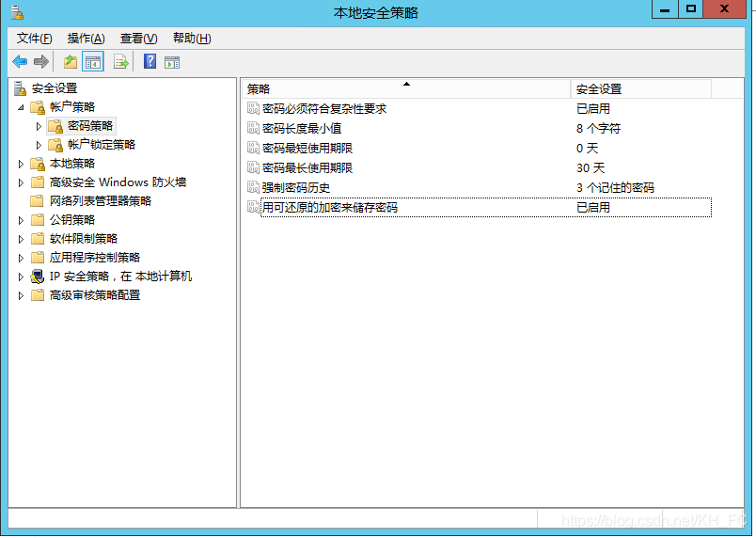This screenshot has width=756, height=538.
Task: Click the 网络列表管理器策略 folder icon
Action: (x=37, y=201)
